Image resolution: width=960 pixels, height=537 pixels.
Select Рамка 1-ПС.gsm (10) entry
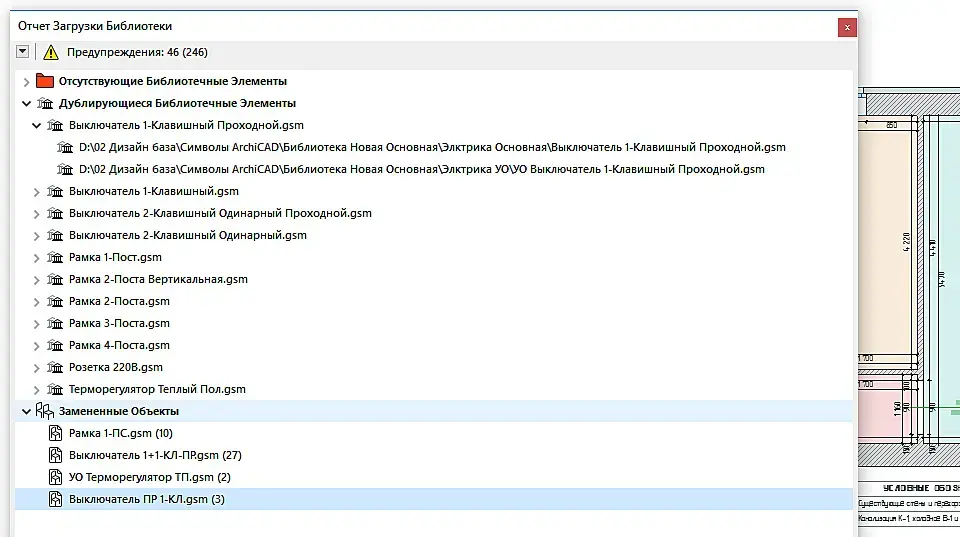(121, 434)
